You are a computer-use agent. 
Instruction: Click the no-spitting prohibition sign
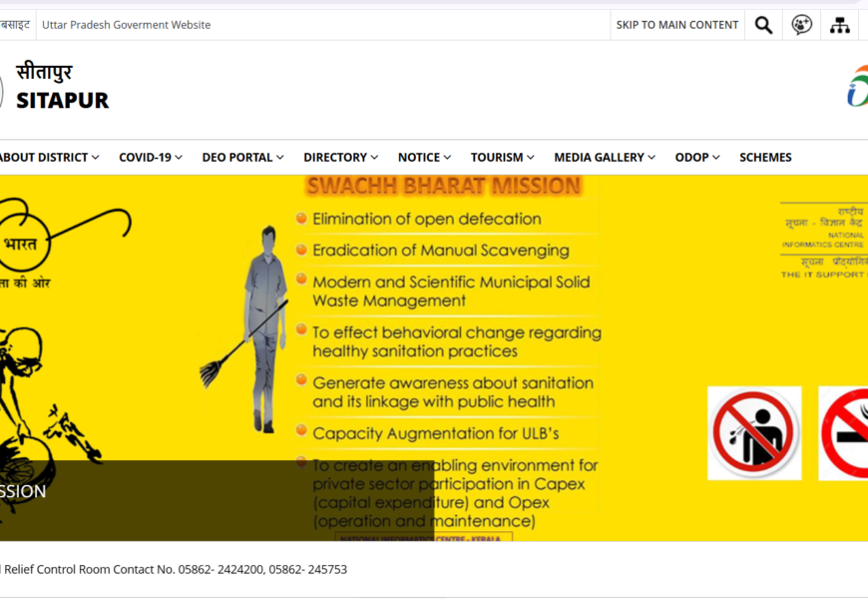click(x=754, y=433)
